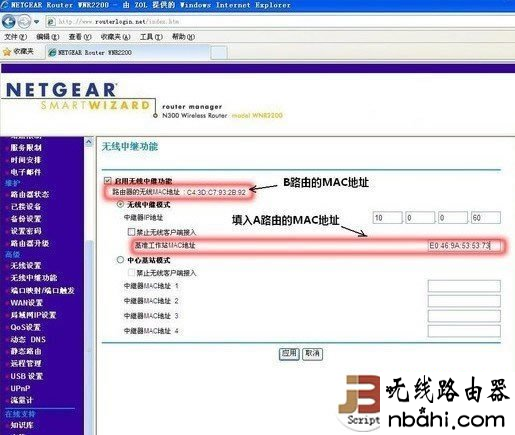Click the browser Forward arrow button
Viewport: 515px width, 435px height.
pos(24,22)
